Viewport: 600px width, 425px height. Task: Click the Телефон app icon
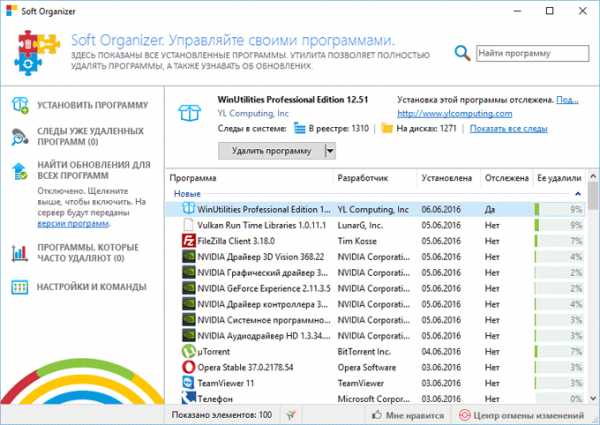[x=188, y=398]
